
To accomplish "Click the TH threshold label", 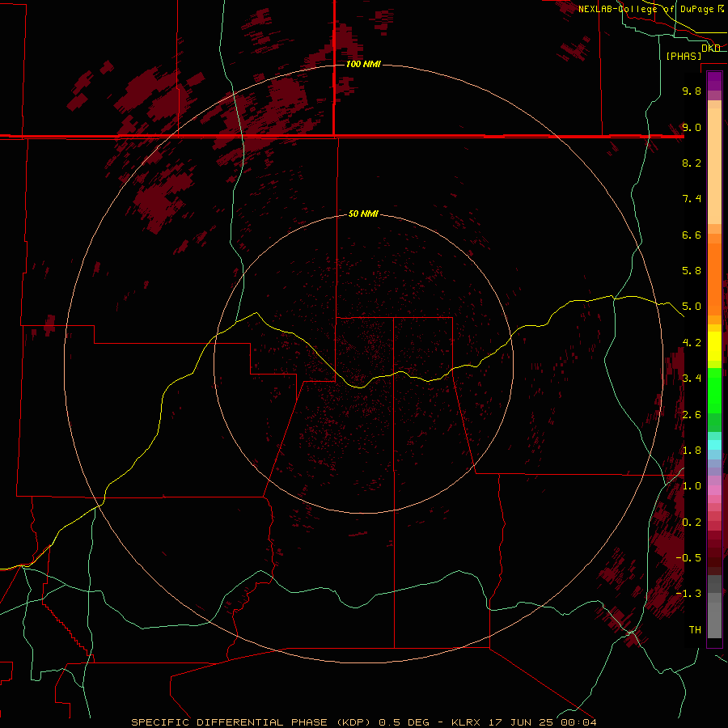I will pos(695,630).
